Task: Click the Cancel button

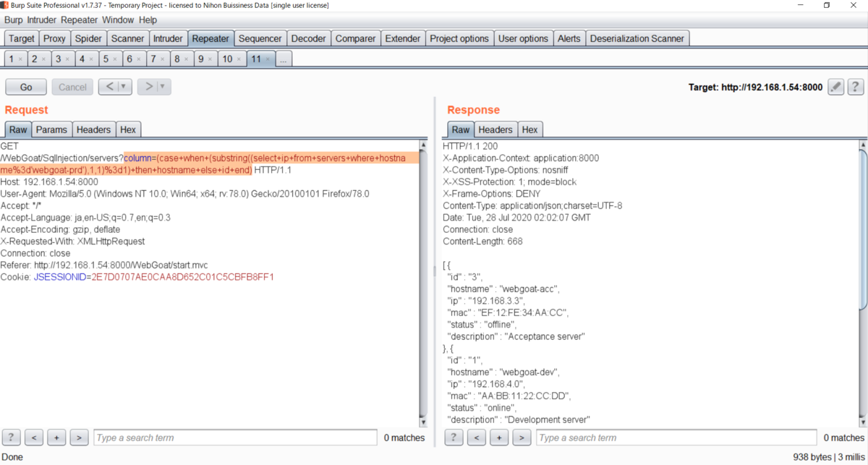Action: [72, 87]
